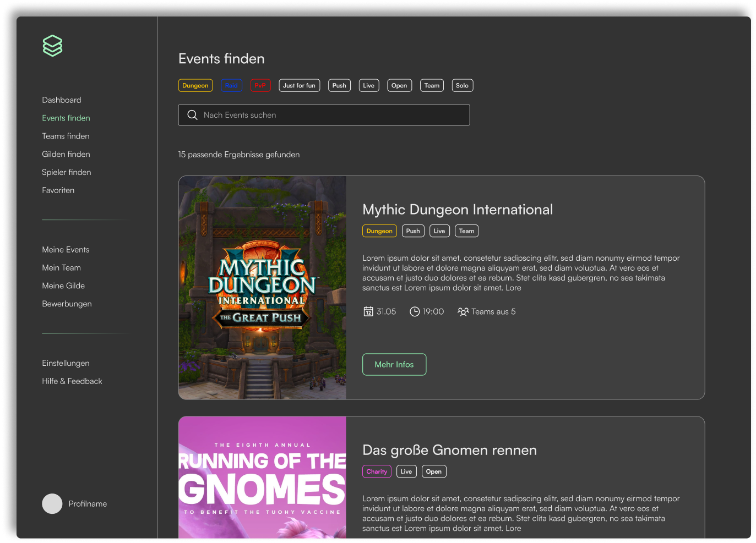Click the Mehr Infos button
The width and height of the screenshot is (756, 543).
[394, 364]
